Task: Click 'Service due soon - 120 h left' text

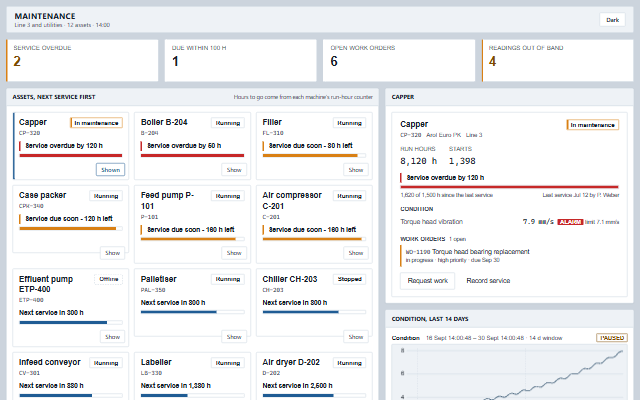Action: 69,219
